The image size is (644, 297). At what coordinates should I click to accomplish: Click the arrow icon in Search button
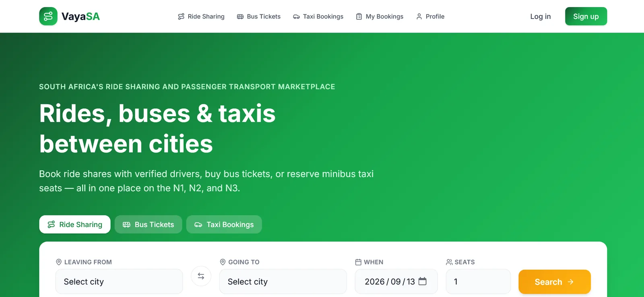(570, 282)
